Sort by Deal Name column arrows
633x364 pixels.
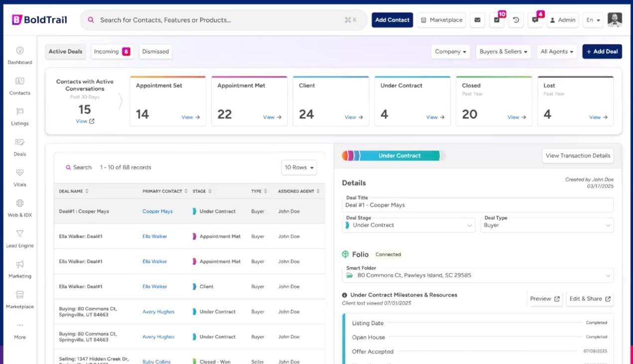pos(87,191)
